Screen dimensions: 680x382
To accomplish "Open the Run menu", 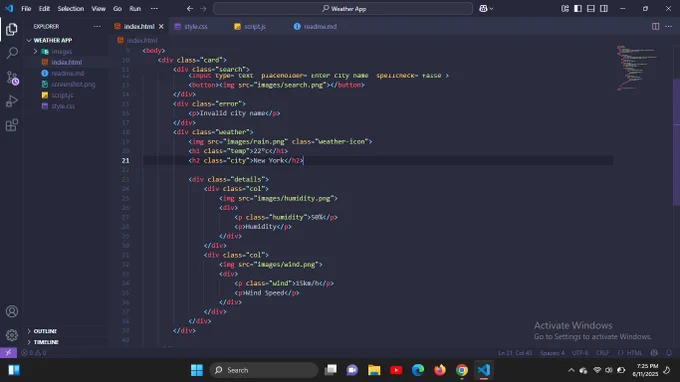I will 135,8.
